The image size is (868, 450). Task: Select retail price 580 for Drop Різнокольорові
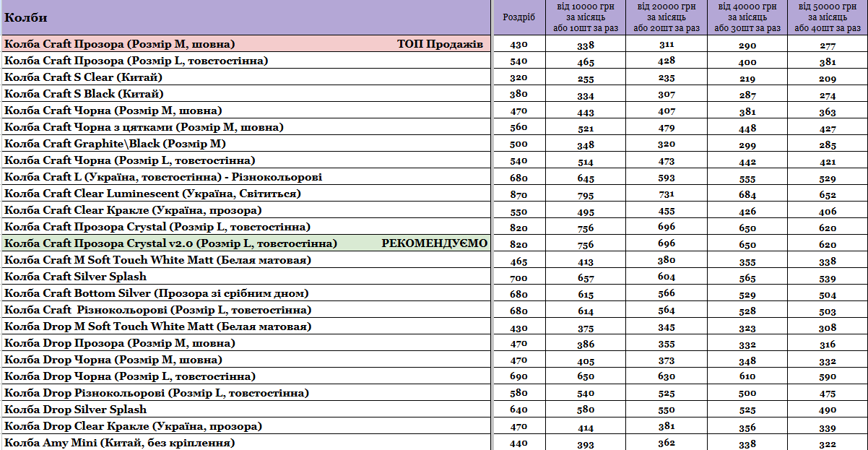pyautogui.click(x=518, y=394)
